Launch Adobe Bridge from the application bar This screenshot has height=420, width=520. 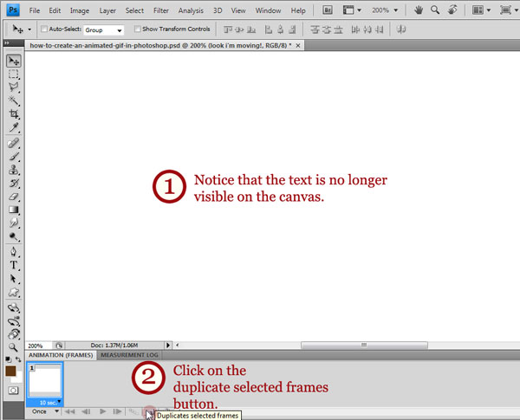pos(329,10)
